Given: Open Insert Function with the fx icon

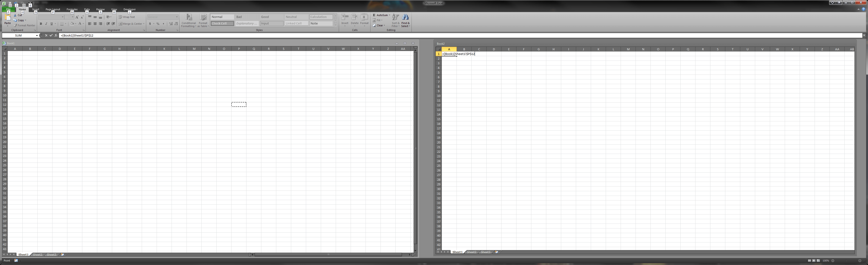Looking at the screenshot, I should [x=56, y=35].
